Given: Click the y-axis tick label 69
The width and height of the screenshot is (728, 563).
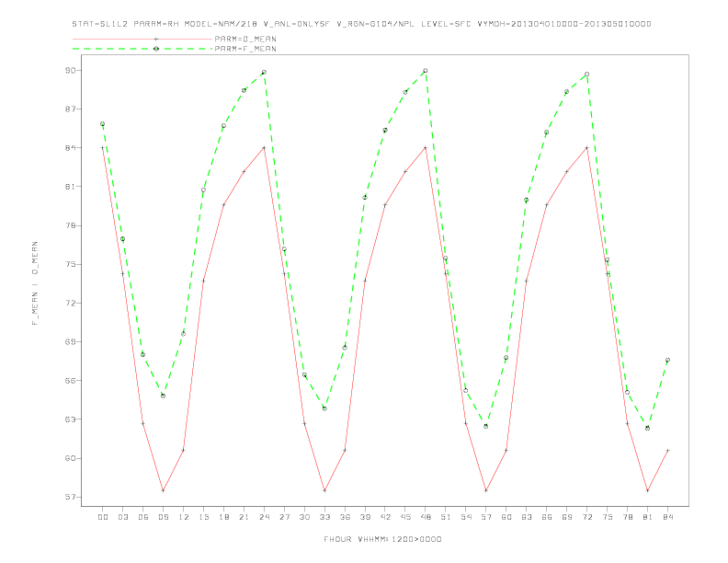Looking at the screenshot, I should [70, 342].
